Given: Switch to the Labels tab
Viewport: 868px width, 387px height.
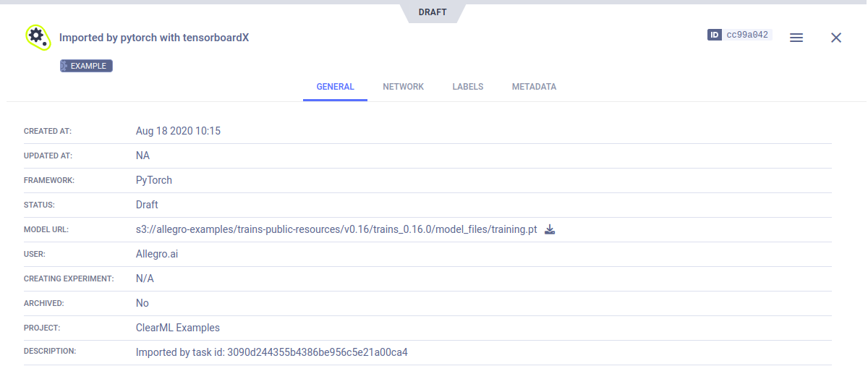Looking at the screenshot, I should tap(468, 87).
